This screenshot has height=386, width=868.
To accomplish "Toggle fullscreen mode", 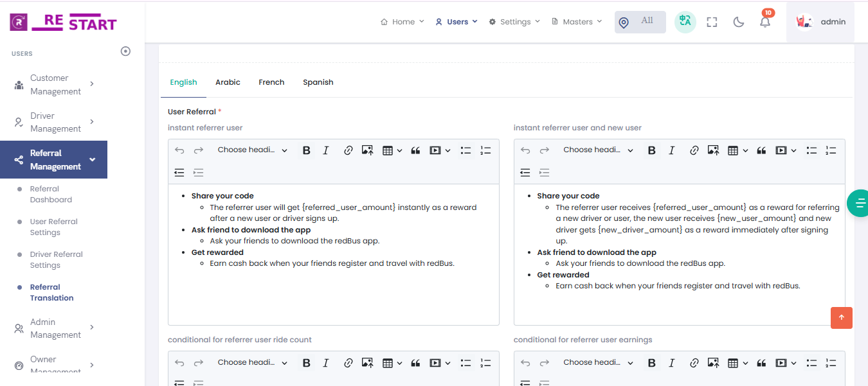I will [712, 22].
